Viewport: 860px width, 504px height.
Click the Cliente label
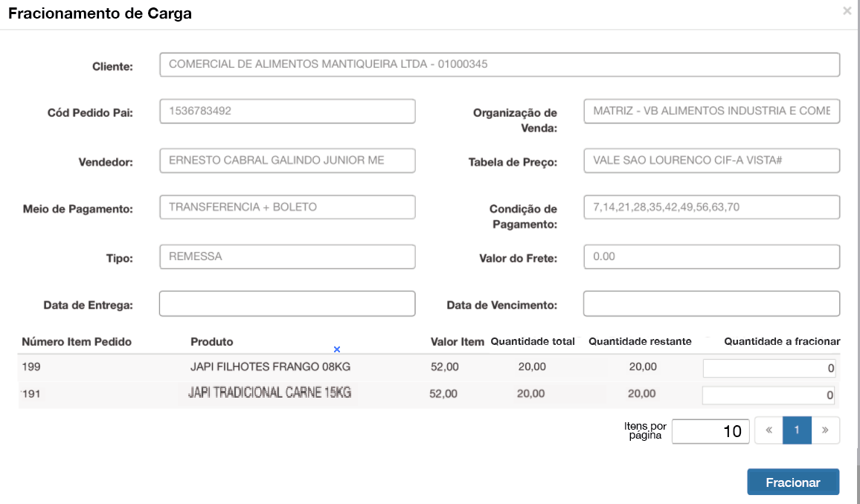pyautogui.click(x=112, y=66)
